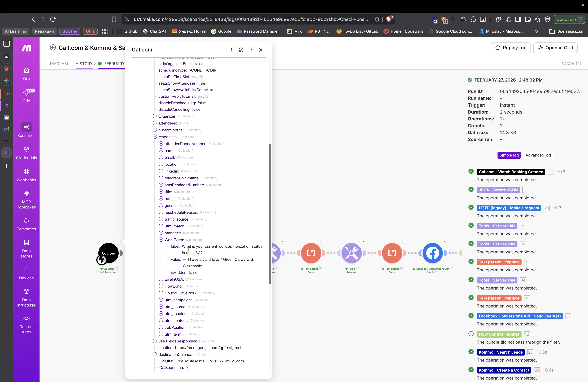This screenshot has width=588, height=382.
Task: Expand the Cal.com panel to fullscreen
Action: [x=241, y=50]
